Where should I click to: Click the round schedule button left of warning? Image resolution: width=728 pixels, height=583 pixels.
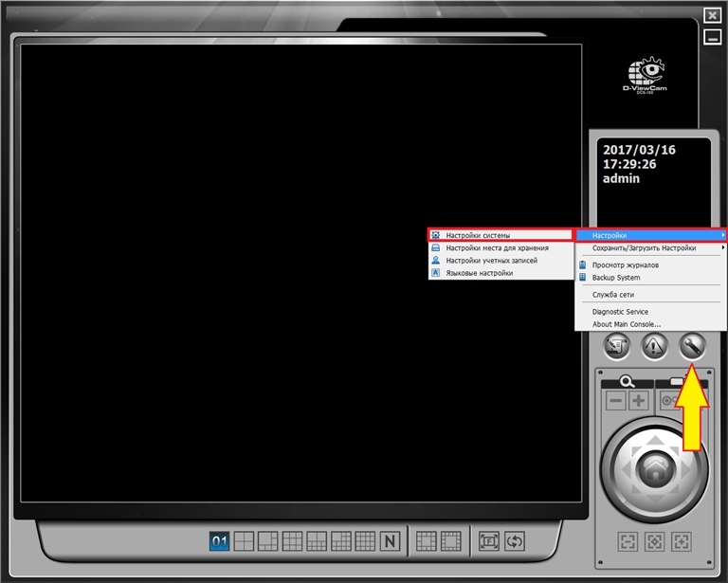point(615,348)
